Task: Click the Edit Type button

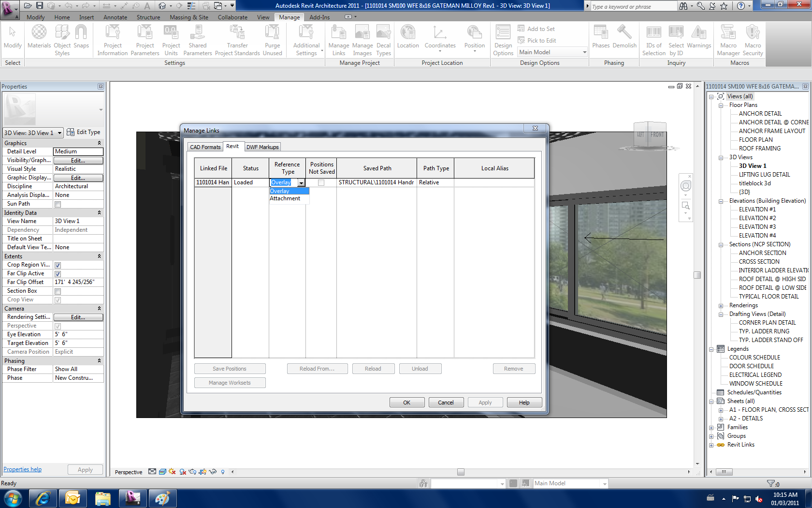Action: click(84, 132)
